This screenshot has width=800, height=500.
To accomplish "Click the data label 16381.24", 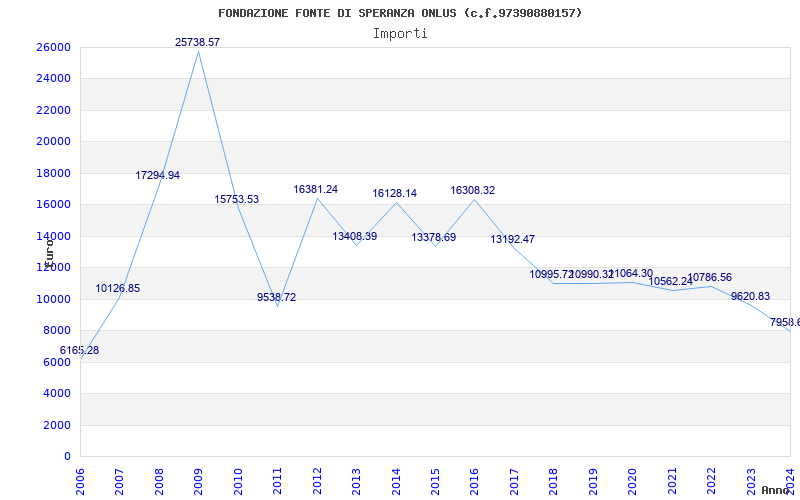I will click(x=316, y=189).
